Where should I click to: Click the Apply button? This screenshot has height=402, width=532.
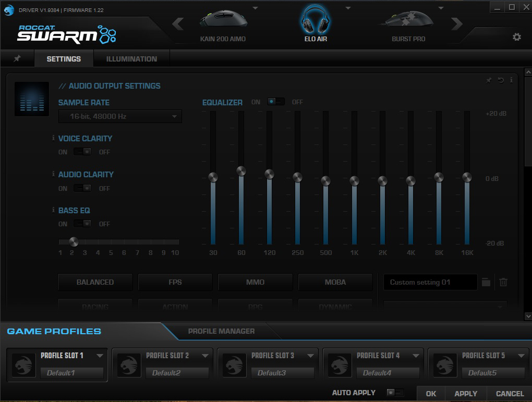tap(465, 394)
